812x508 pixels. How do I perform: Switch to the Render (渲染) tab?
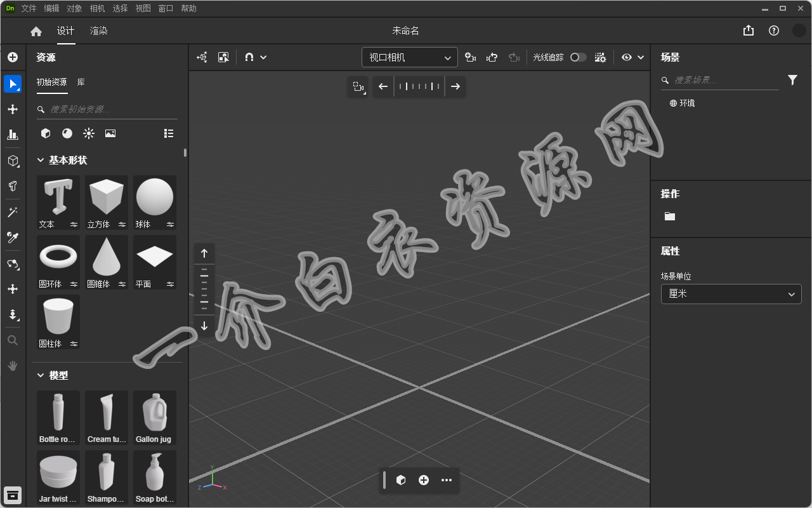[x=98, y=31]
